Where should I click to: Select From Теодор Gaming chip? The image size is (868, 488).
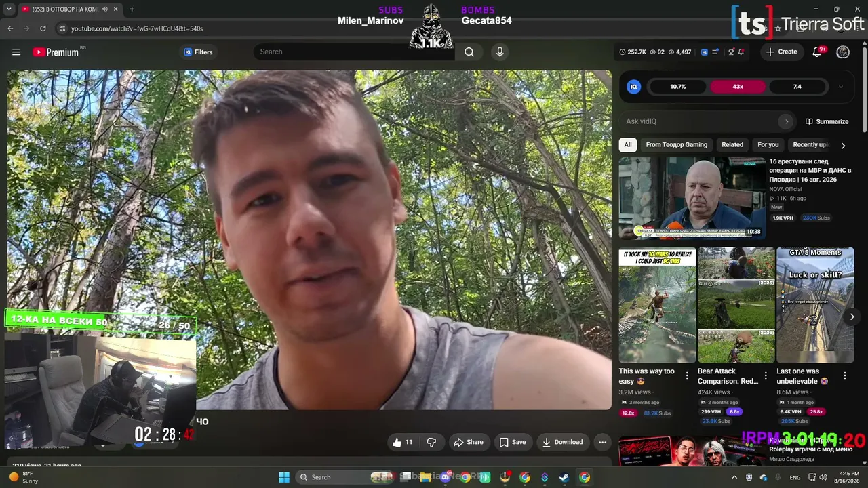pyautogui.click(x=677, y=144)
